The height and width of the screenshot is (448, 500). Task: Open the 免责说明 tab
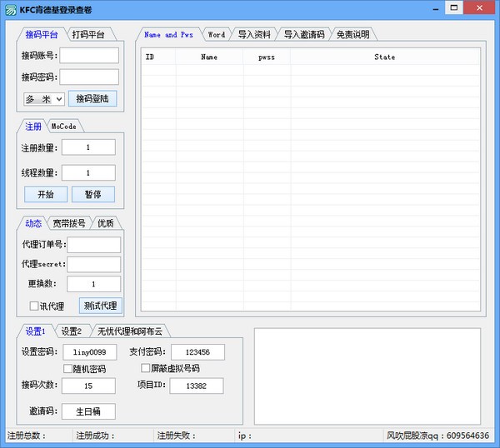tap(353, 34)
